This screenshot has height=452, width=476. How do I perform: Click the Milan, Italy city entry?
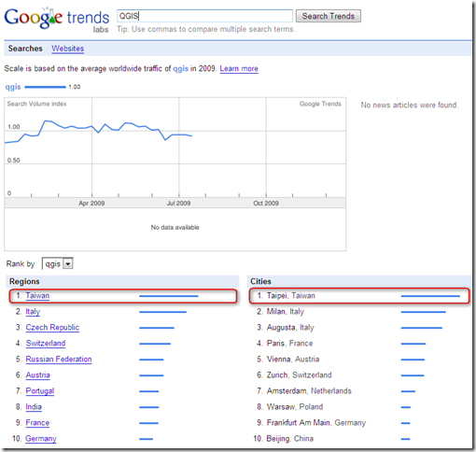click(x=286, y=312)
